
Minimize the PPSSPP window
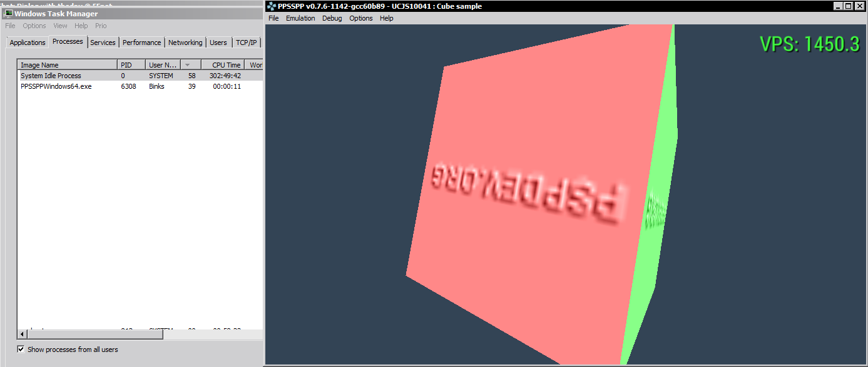point(838,6)
